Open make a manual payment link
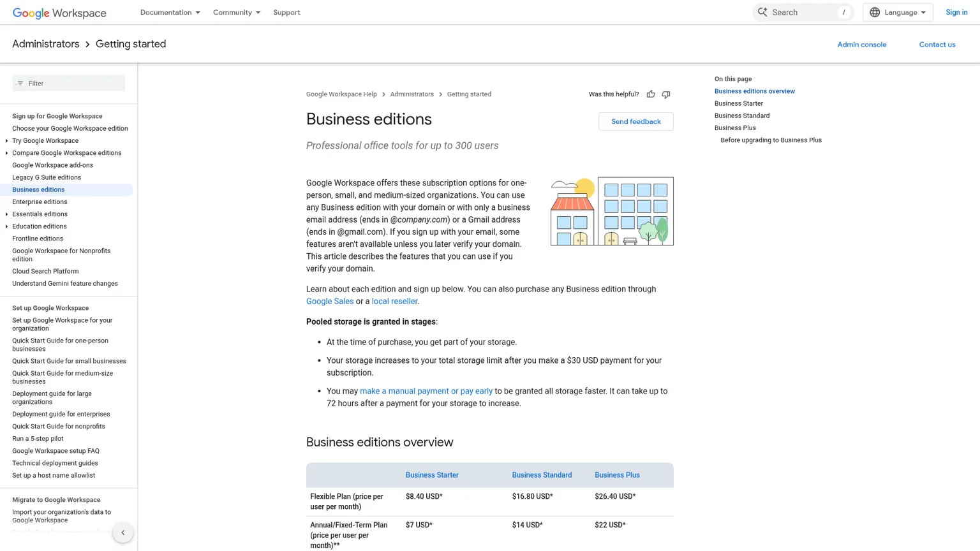Screen dimensions: 980x551 (426, 392)
